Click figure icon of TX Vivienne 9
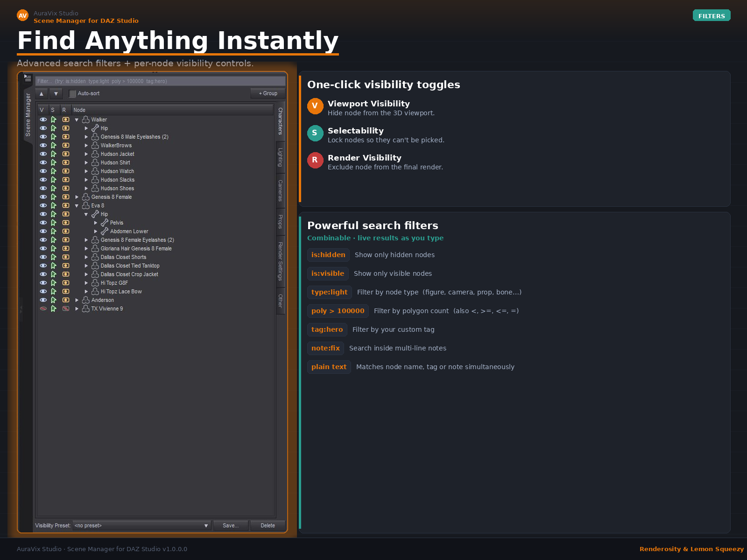 pos(86,308)
